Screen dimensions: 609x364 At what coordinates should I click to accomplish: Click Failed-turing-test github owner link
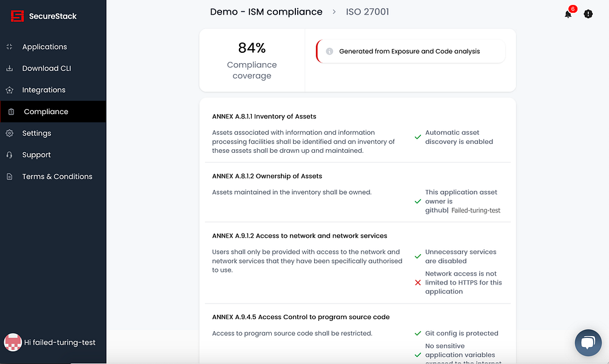[476, 211]
